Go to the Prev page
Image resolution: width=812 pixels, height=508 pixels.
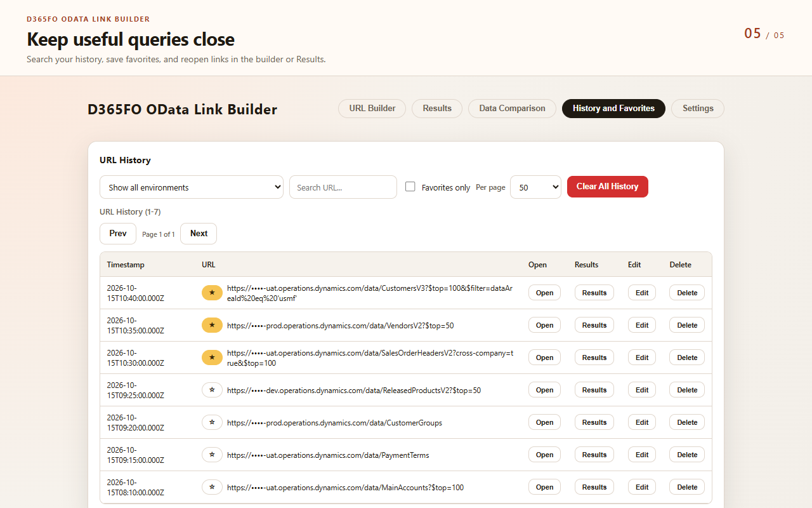point(118,234)
